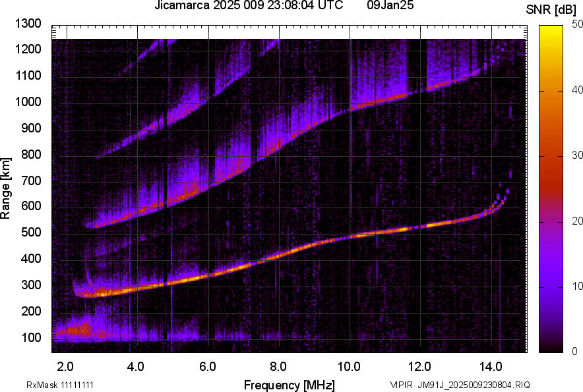Click the range tick label '900'
The image size is (583, 392).
click(x=31, y=128)
